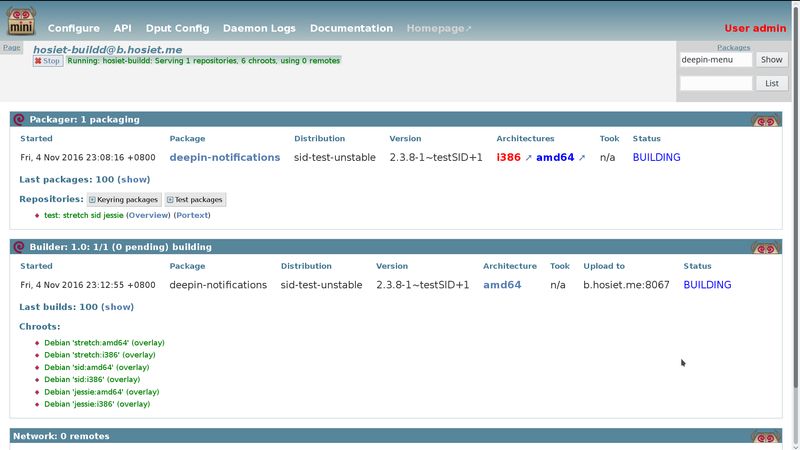Click the Debian swirl icon beside Builder
800x450 pixels.
pos(19,247)
